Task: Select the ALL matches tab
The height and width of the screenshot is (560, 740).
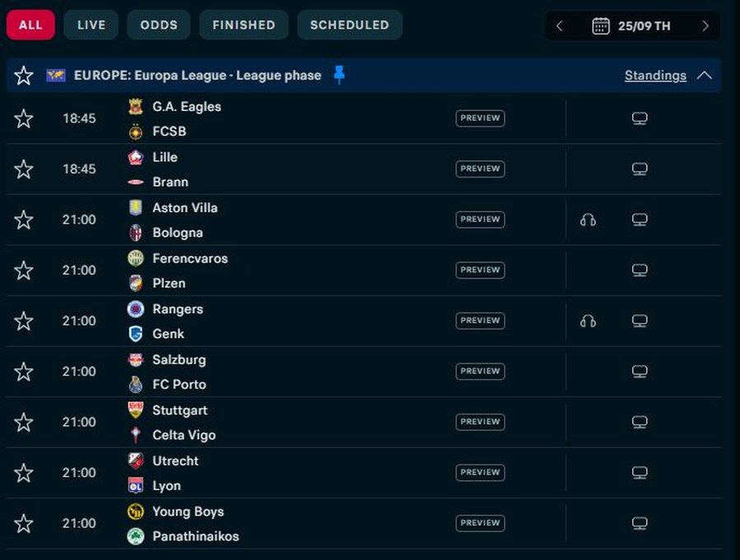Action: [x=30, y=25]
